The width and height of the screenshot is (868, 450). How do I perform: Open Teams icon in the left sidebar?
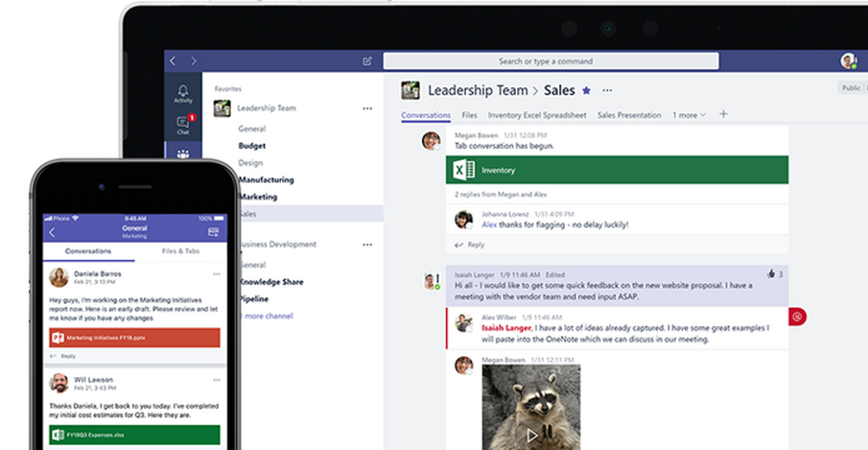coord(182,154)
